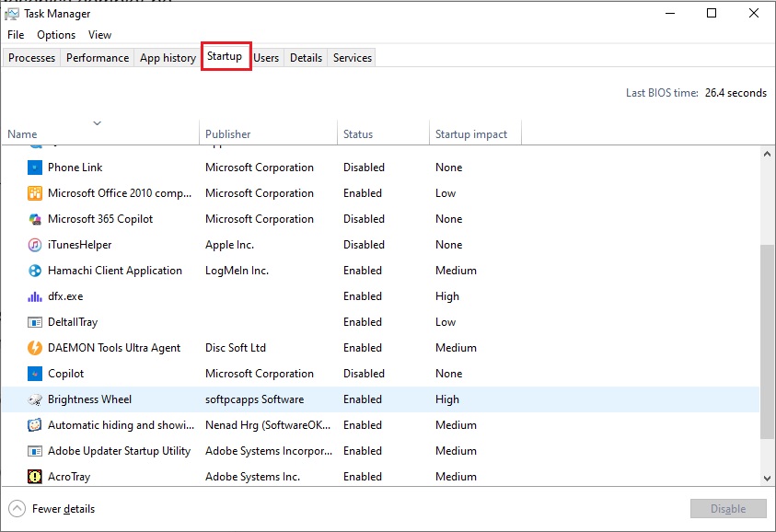Click the softpcapps Software publisher cell

click(x=254, y=399)
